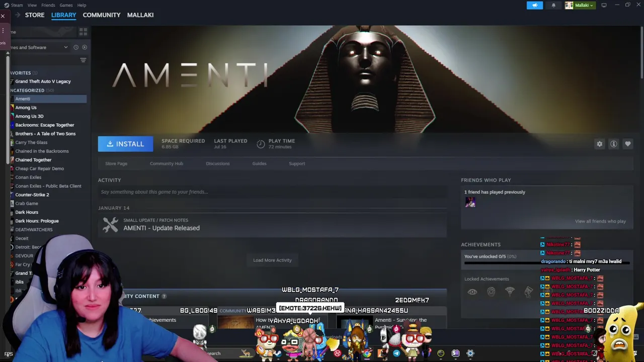Open the Store Page link
Viewport: 644px width, 362px height.
pos(116,163)
